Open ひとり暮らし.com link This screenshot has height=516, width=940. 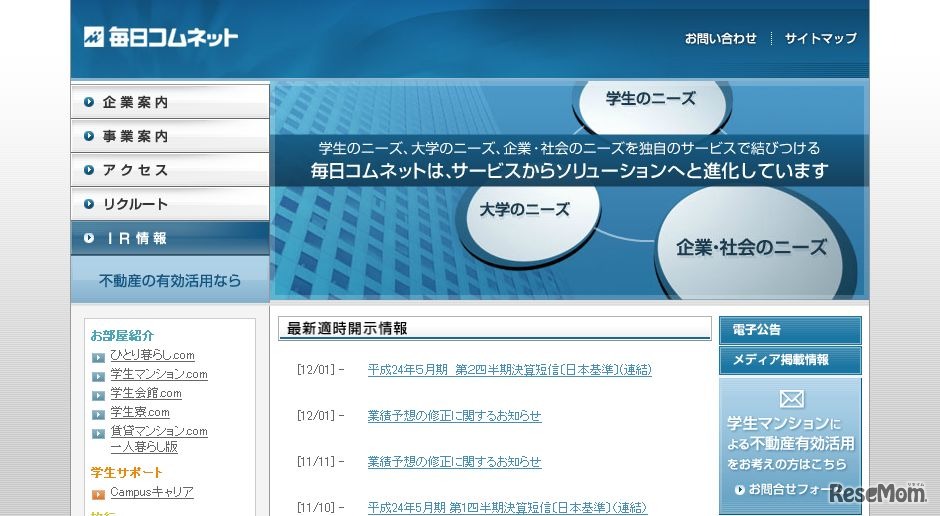(x=152, y=355)
